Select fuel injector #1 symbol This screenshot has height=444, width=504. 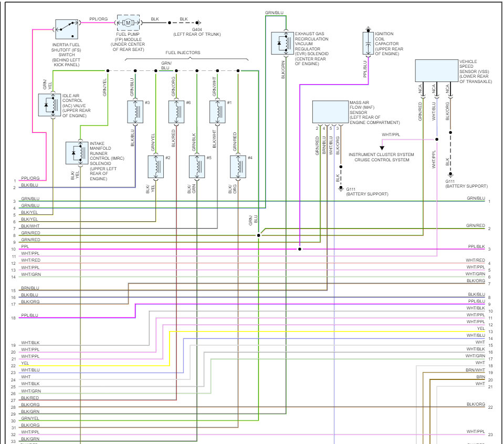click(x=217, y=112)
